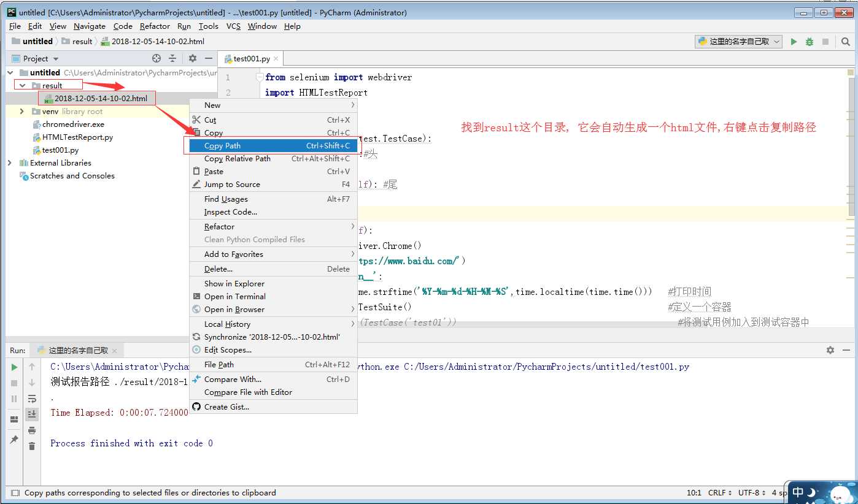858x504 pixels.
Task: Click the CRLF line separator in status bar
Action: tap(720, 492)
